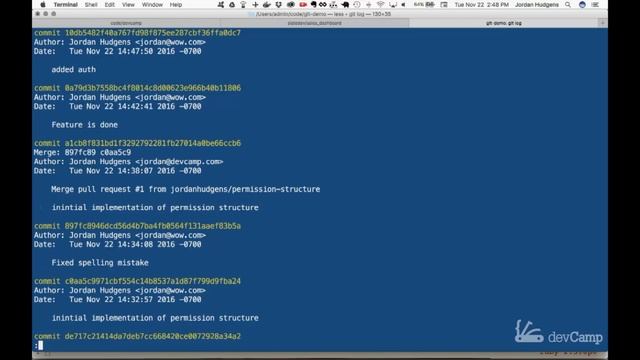The height and width of the screenshot is (360, 640).
Task: Open the Edit menu
Action: coord(109,4)
